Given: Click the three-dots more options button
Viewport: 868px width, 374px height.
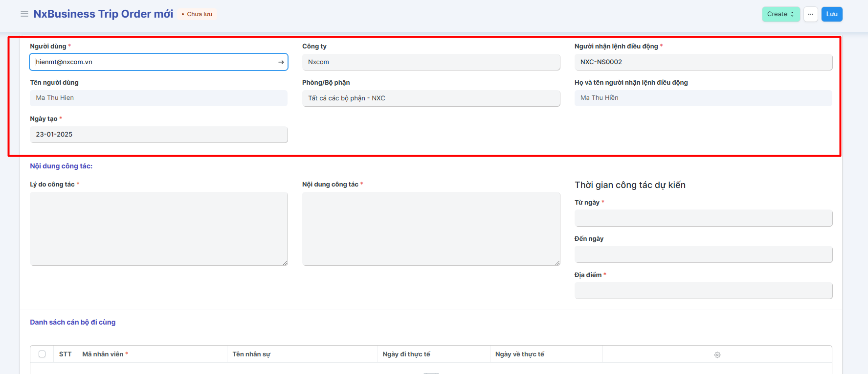Looking at the screenshot, I should (x=811, y=14).
